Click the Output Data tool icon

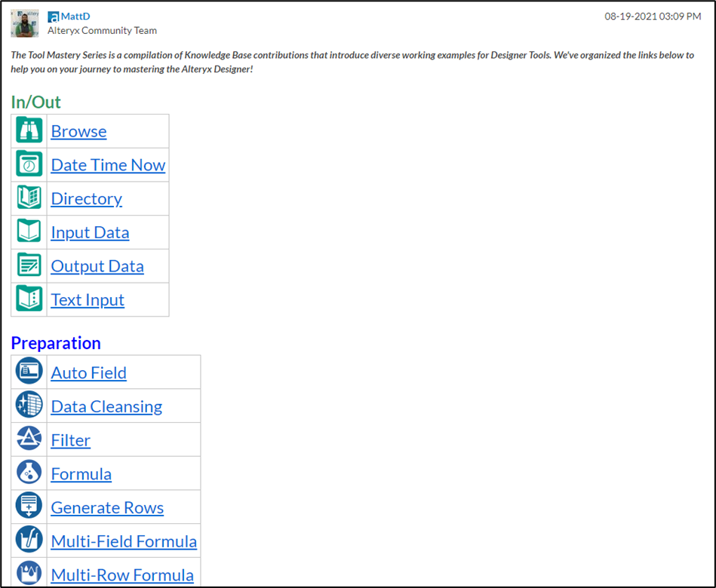(29, 265)
